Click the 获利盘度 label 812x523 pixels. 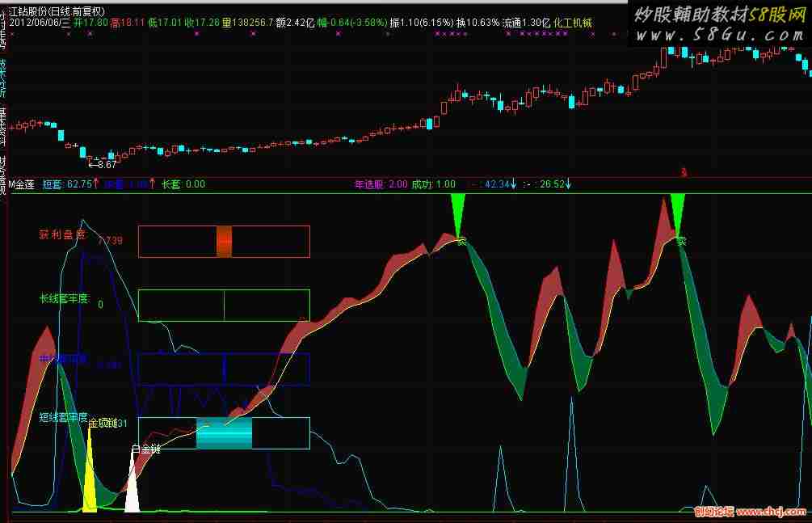(62, 234)
